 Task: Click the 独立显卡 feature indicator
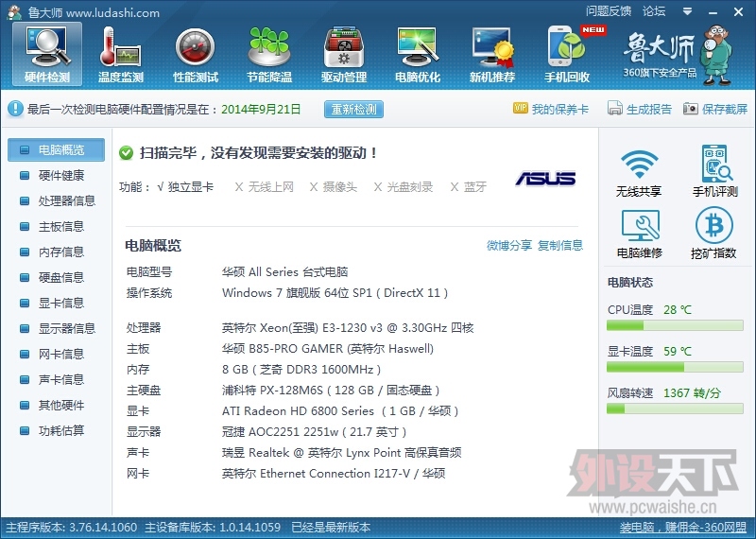(185, 186)
